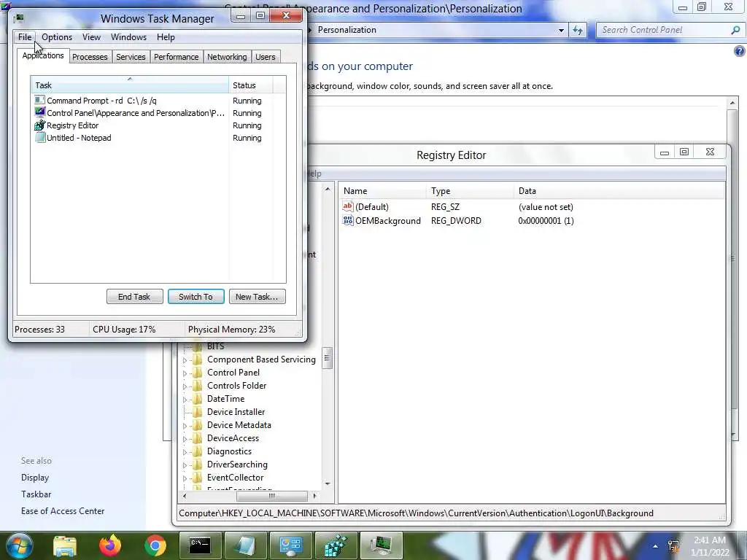Switch to the Services tab
The height and width of the screenshot is (560, 747).
tap(131, 57)
